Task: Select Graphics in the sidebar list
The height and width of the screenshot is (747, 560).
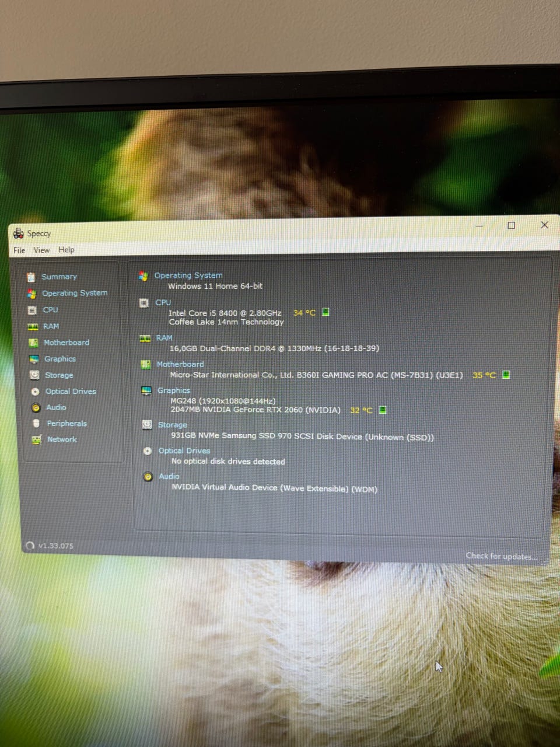Action: [x=60, y=359]
